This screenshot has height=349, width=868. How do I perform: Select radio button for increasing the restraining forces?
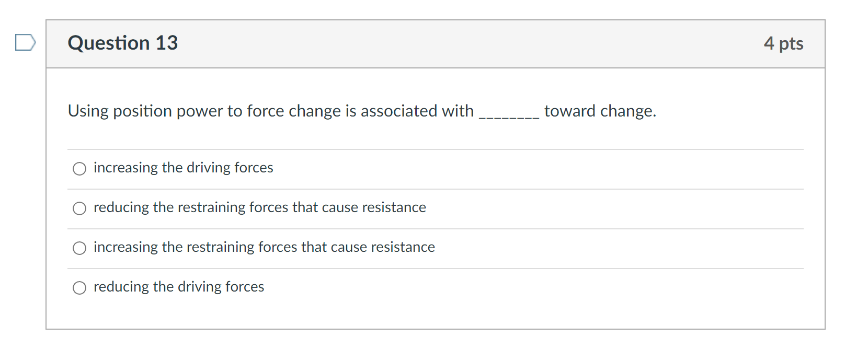79,248
